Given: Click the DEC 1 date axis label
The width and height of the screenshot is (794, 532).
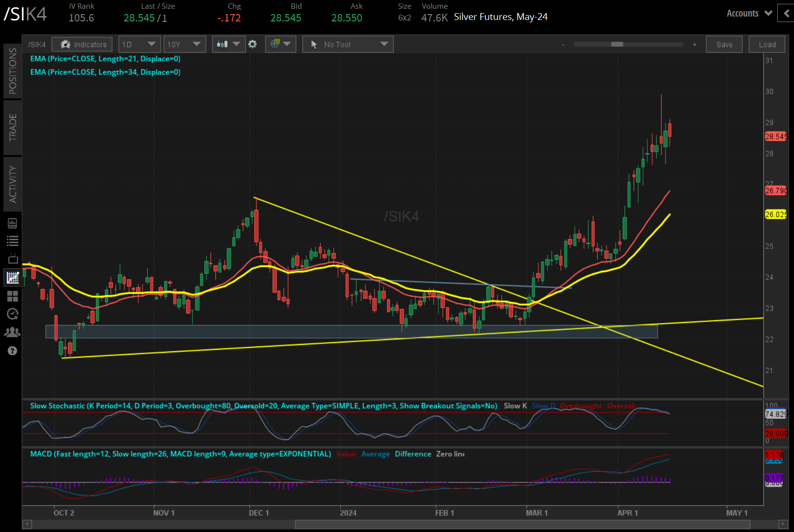Looking at the screenshot, I should coord(259,513).
